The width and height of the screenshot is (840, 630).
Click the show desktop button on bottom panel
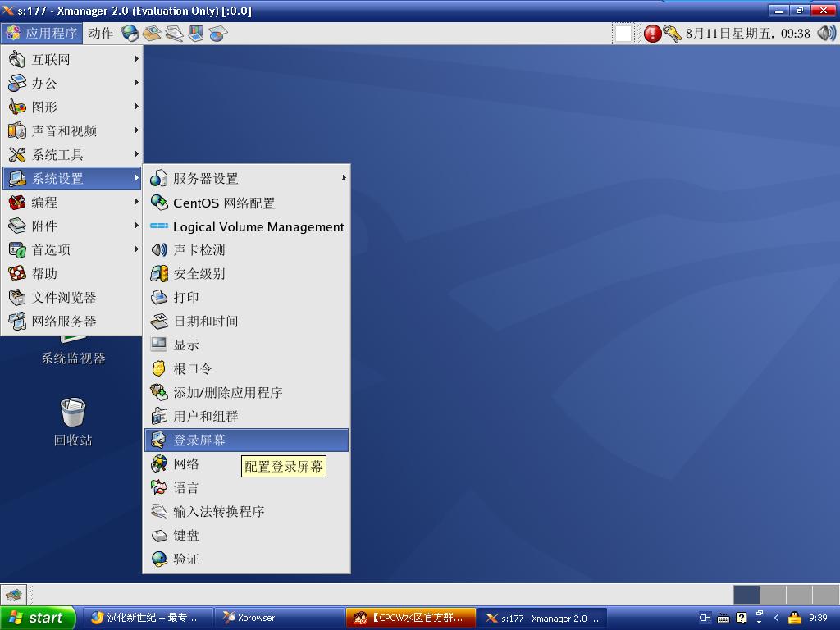pyautogui.click(x=13, y=595)
